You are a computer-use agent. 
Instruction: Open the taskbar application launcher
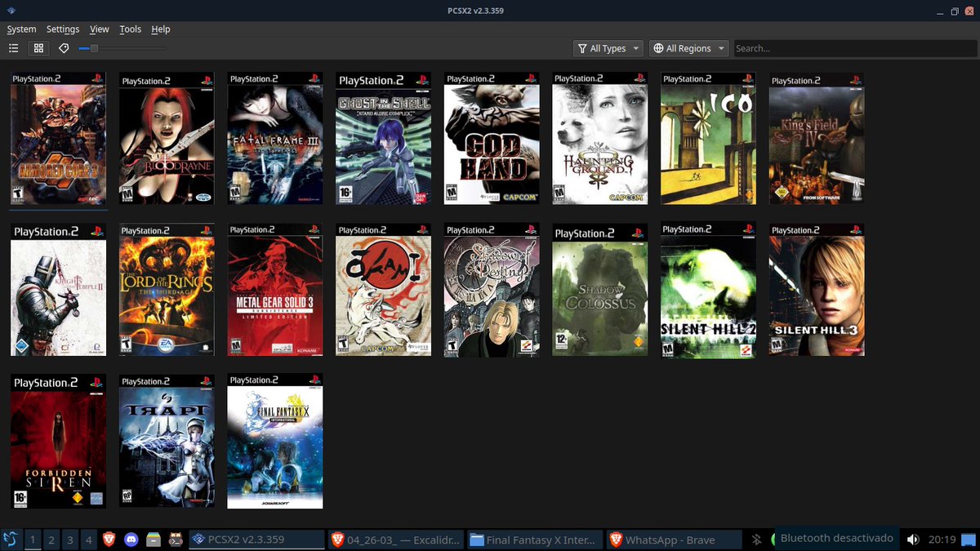(10, 540)
